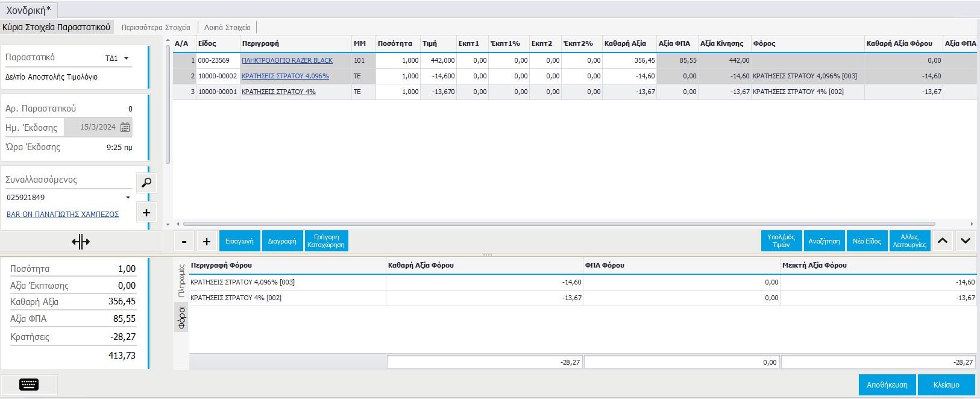The height and width of the screenshot is (399, 980).
Task: Move row down with the down arrow
Action: (x=966, y=241)
